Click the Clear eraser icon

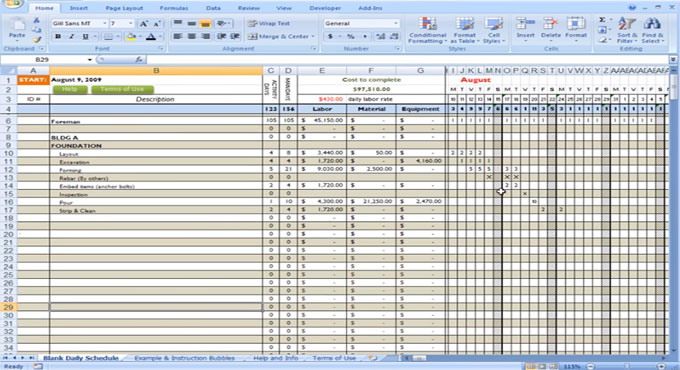(x=602, y=40)
